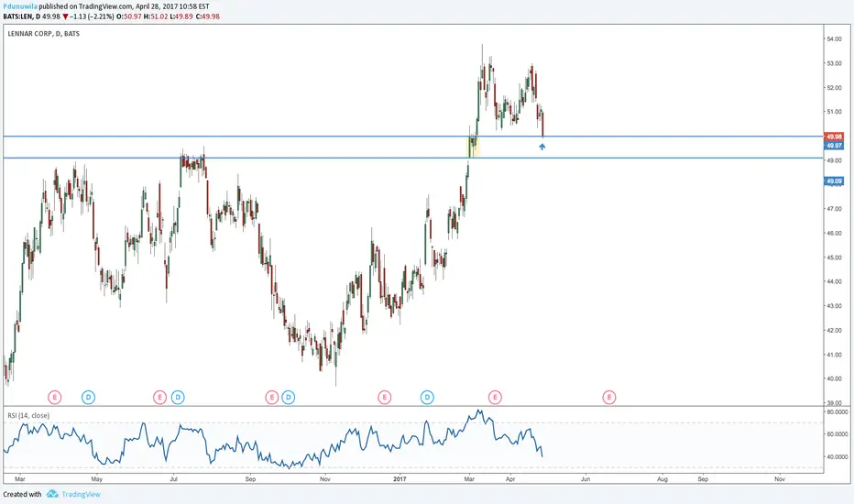Click the 80.0000 RSI axis label

coord(838,412)
